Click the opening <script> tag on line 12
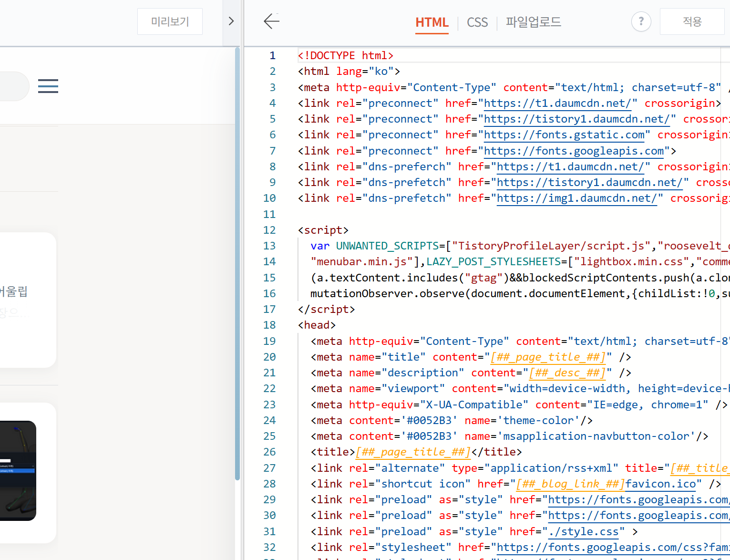 pos(323,230)
